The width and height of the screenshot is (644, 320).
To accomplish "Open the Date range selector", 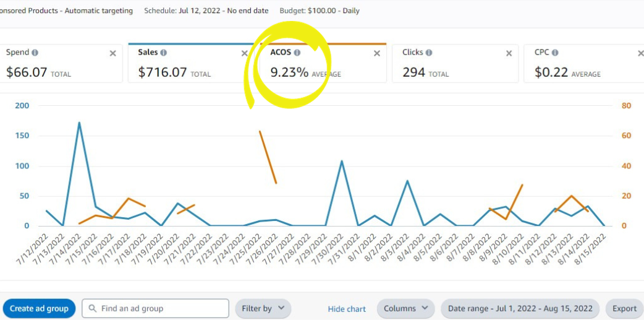I will point(520,308).
